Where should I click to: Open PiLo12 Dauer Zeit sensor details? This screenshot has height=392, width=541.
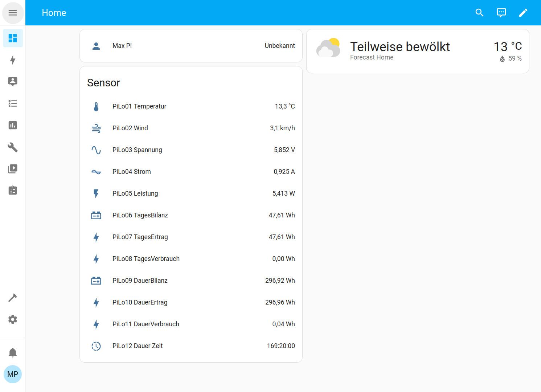[191, 346]
